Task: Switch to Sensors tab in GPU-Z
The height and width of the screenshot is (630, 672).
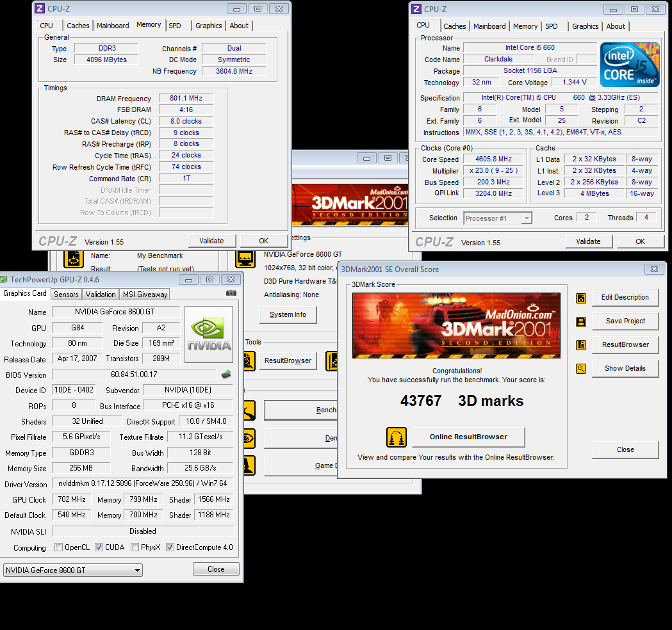Action: 66,295
